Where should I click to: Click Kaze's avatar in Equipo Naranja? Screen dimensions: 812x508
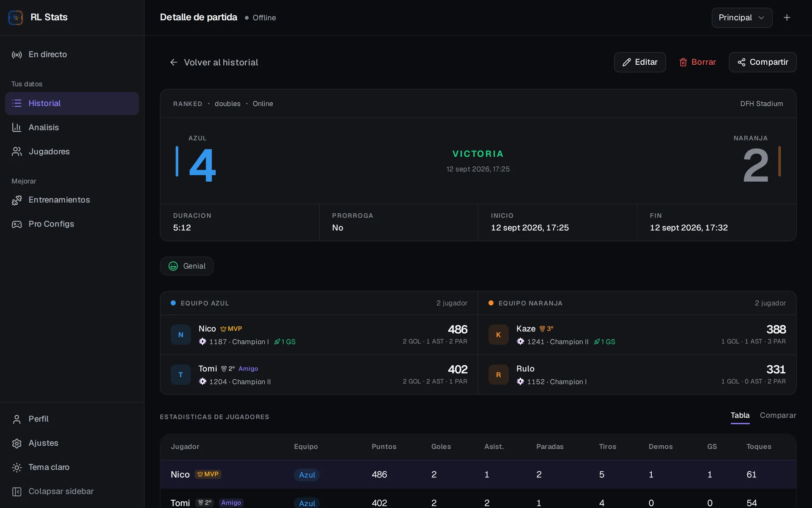tap(498, 335)
